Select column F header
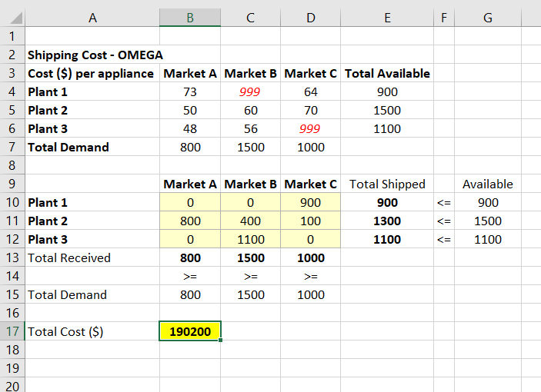Image resolution: width=541 pixels, height=392 pixels. 444,18
